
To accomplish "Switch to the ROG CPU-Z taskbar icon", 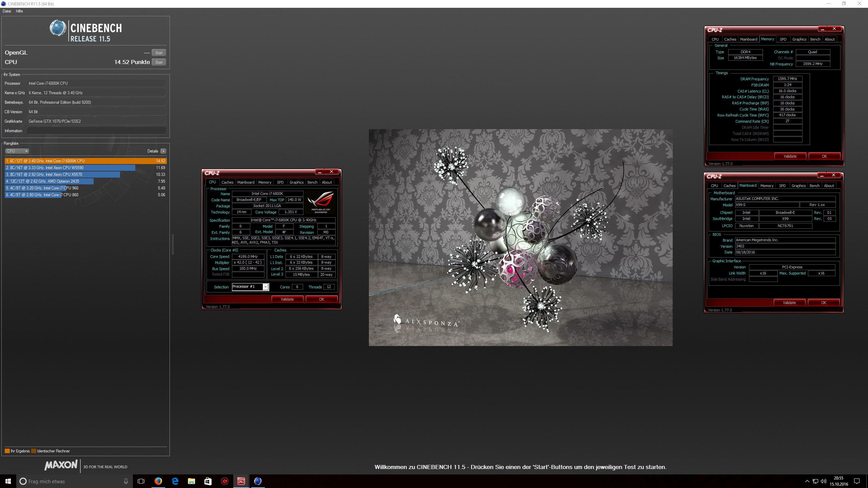I will (x=241, y=481).
